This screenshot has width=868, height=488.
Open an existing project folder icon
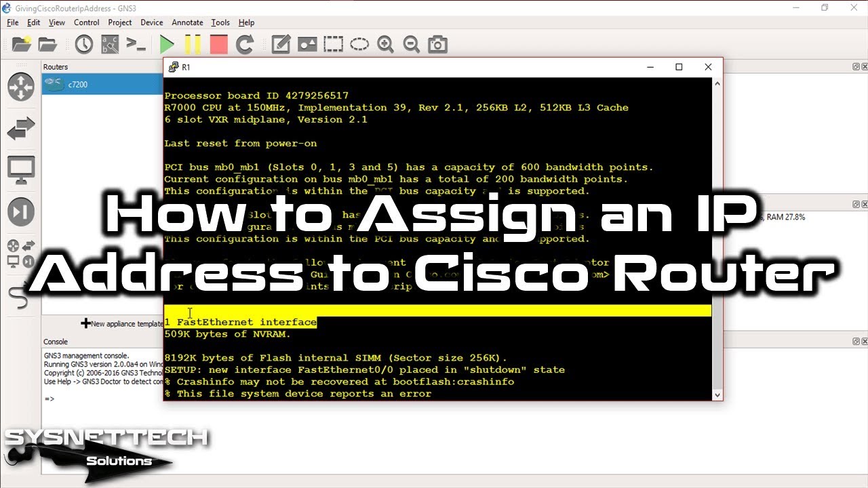(47, 45)
